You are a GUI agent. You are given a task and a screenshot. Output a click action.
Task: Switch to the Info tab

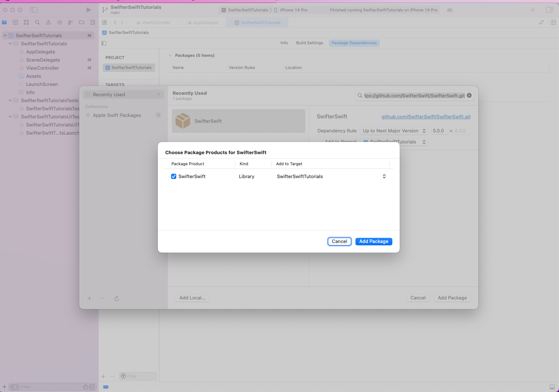pyautogui.click(x=284, y=43)
